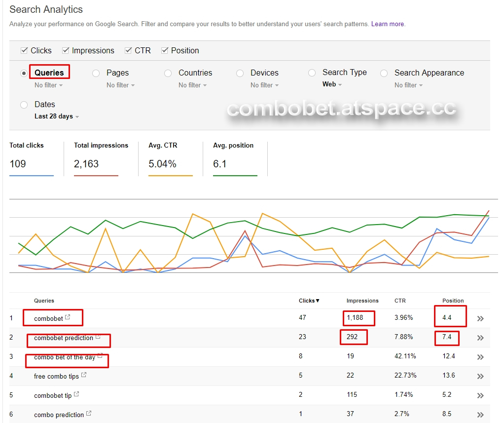Toggle the Impressions checkbox
The image size is (504, 423).
pyautogui.click(x=66, y=50)
